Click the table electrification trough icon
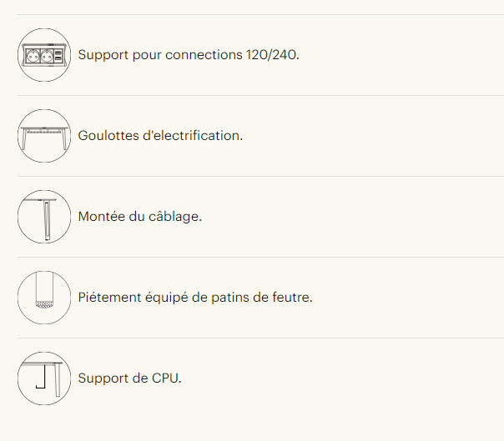Viewport: 504px width, 441px height. (44, 136)
